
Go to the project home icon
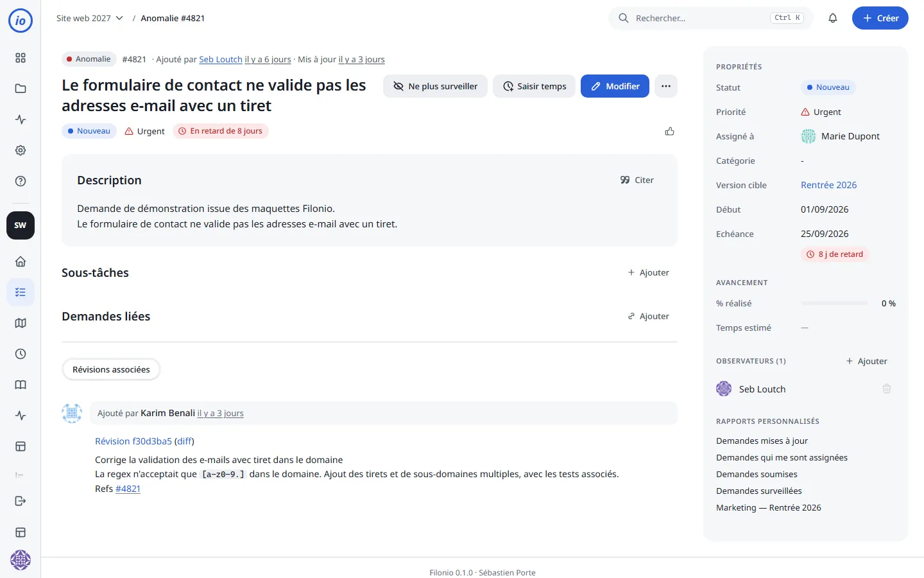pyautogui.click(x=21, y=261)
